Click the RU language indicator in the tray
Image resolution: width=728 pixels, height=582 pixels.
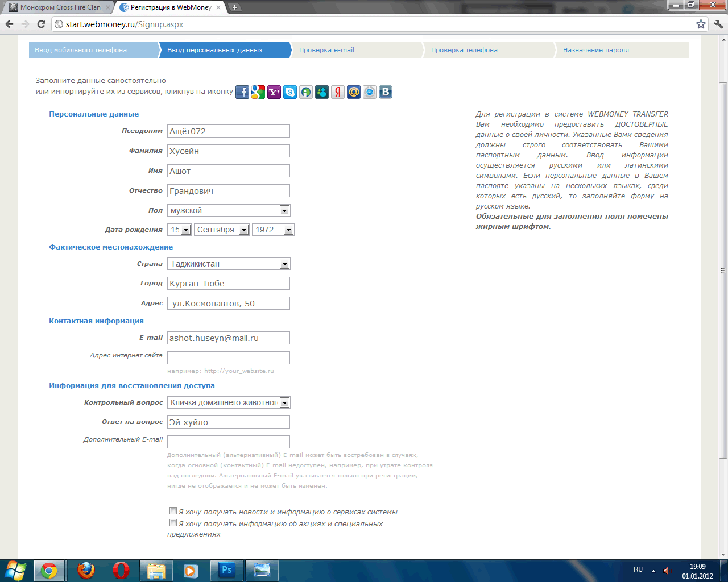[638, 569]
